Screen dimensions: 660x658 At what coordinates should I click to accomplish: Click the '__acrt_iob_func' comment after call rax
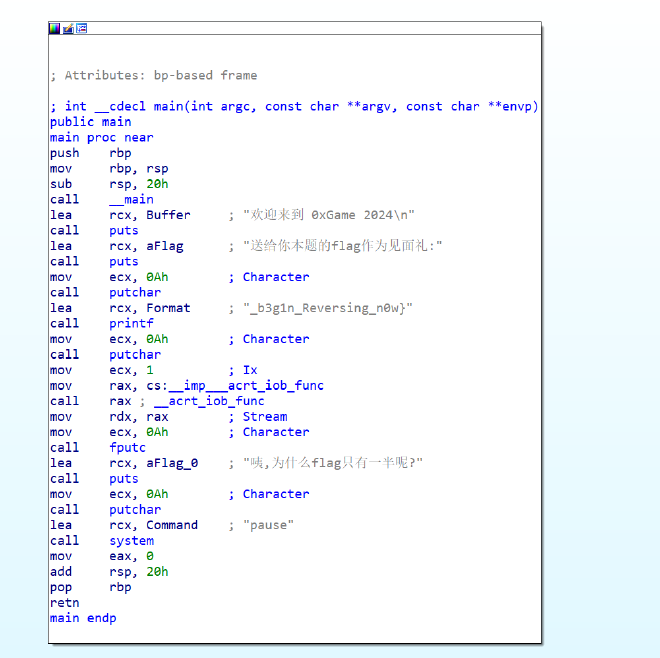[x=209, y=401]
